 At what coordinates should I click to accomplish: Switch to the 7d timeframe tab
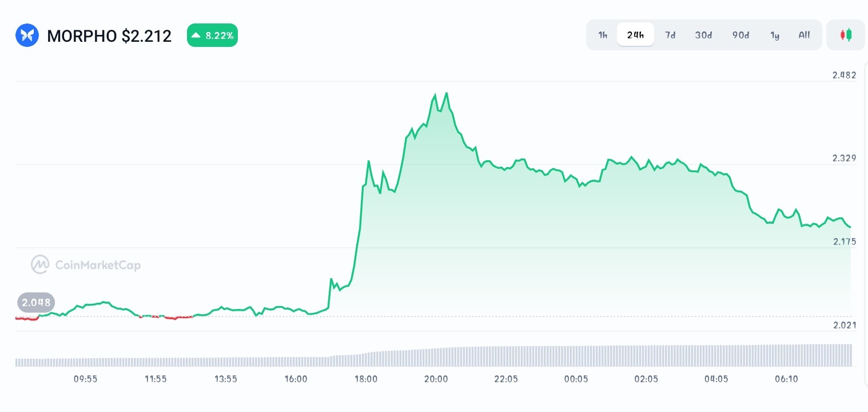670,35
